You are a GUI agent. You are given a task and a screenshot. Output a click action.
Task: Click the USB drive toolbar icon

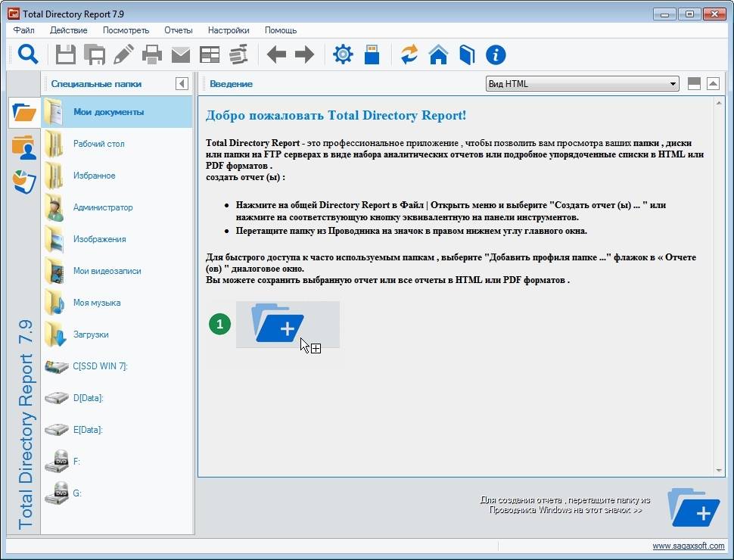[x=372, y=54]
